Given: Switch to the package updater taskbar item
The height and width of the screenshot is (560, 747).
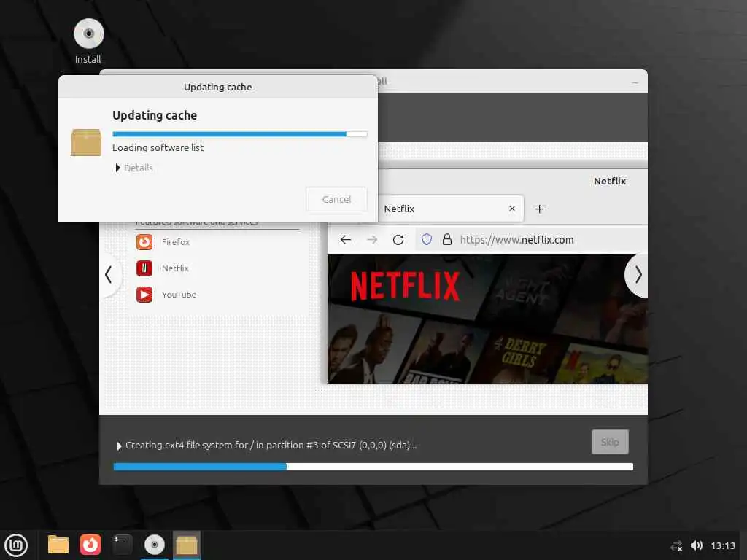Looking at the screenshot, I should coord(187,545).
